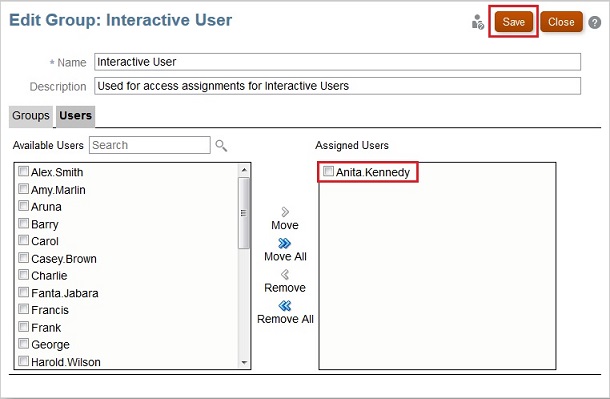
Task: Check the Alex.Smith checkbox
Action: [23, 171]
